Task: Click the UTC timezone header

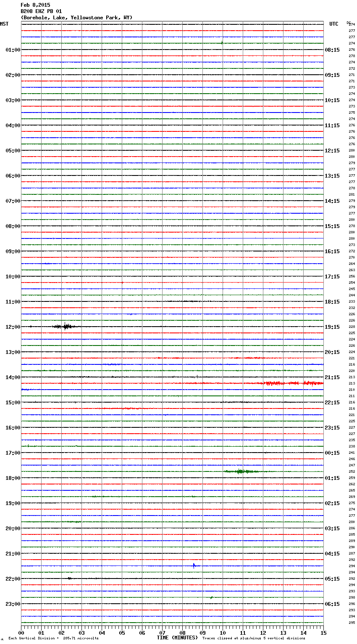Action: click(334, 24)
